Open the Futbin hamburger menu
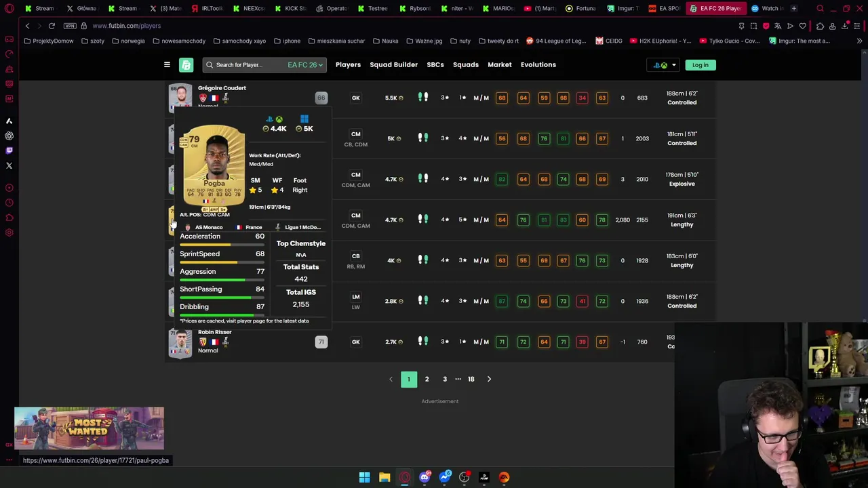The height and width of the screenshot is (488, 868). [x=167, y=65]
